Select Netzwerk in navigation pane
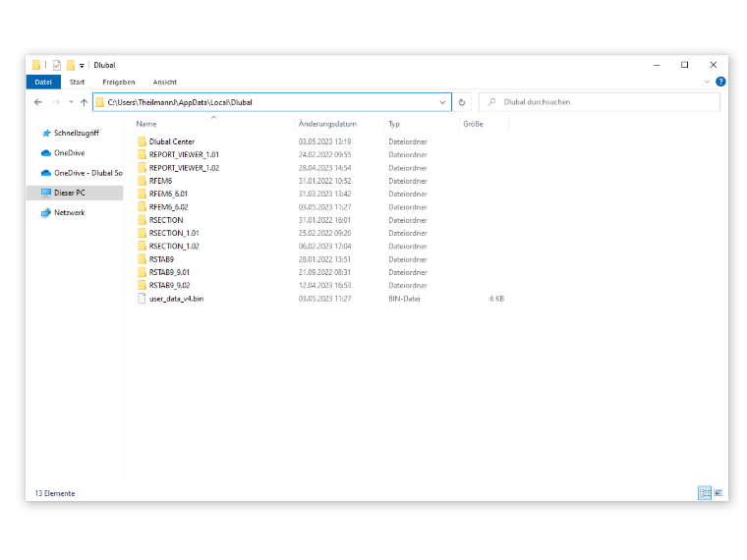Image resolution: width=747 pixels, height=560 pixels. [x=69, y=212]
